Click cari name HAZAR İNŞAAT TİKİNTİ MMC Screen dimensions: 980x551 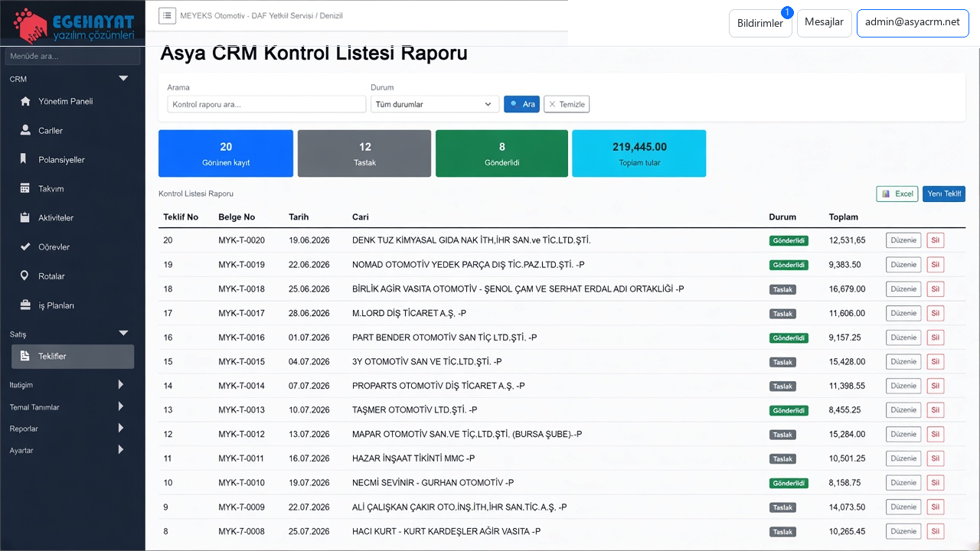pyautogui.click(x=413, y=458)
